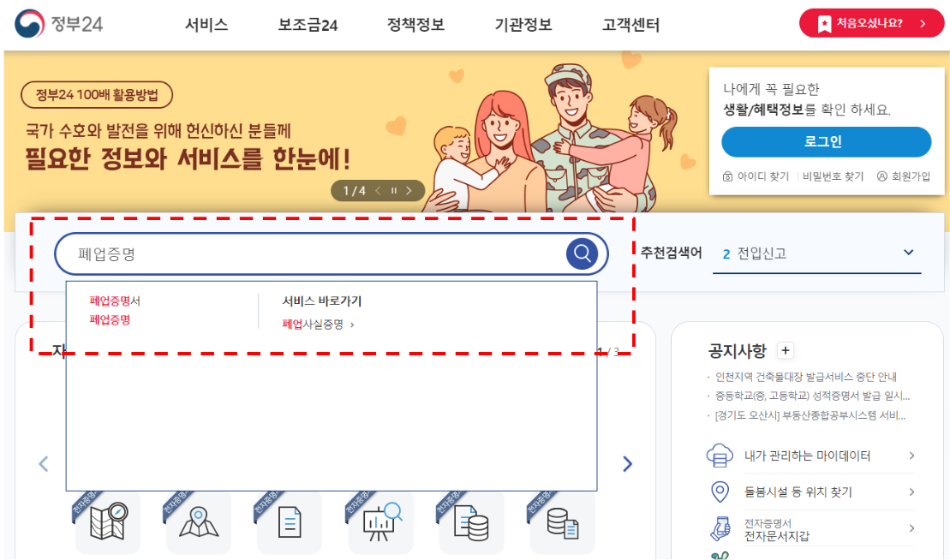Click the folded map with compass service icon
The width and height of the screenshot is (950, 560).
point(109,521)
